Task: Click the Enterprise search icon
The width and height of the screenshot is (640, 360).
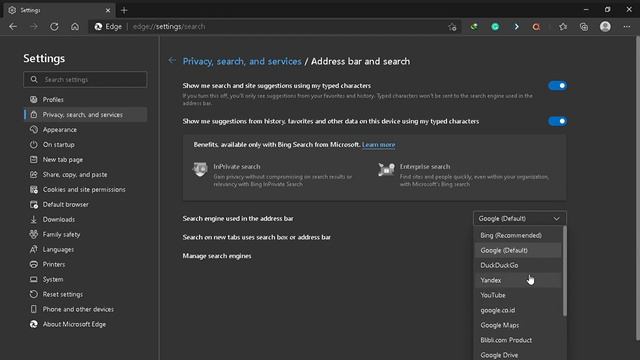Action: point(386,169)
